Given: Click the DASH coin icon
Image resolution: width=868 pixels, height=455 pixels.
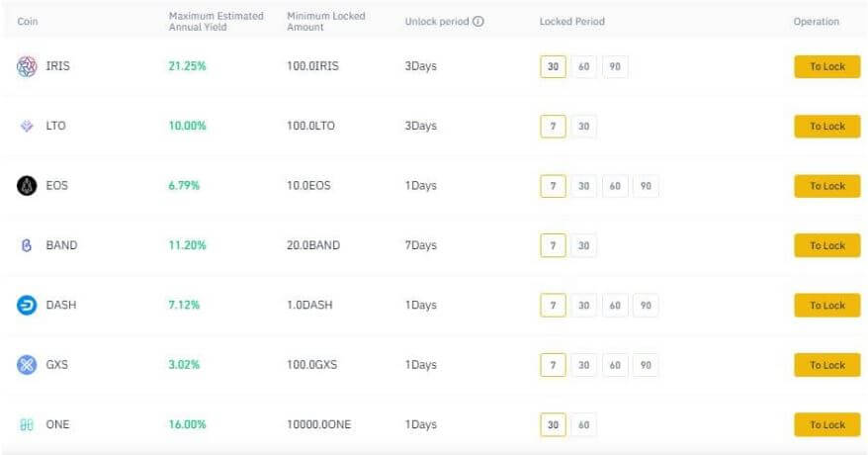Looking at the screenshot, I should point(27,306).
